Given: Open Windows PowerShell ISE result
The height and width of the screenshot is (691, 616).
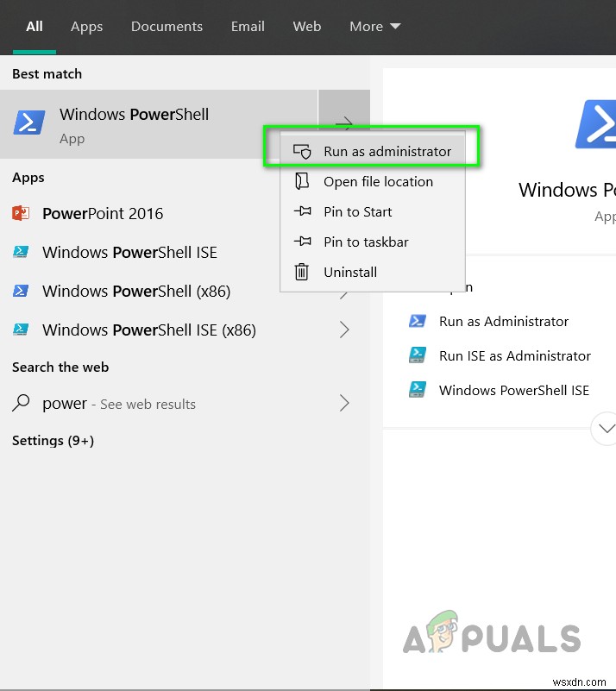Looking at the screenshot, I should [x=141, y=253].
